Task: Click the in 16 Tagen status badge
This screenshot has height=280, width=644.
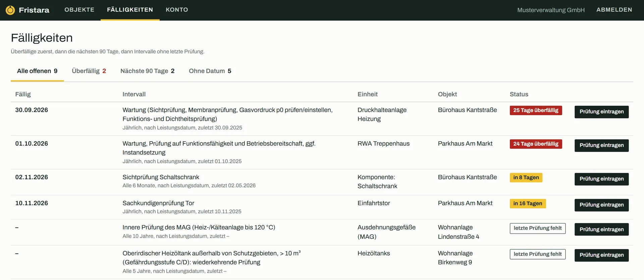Action: [x=528, y=203]
